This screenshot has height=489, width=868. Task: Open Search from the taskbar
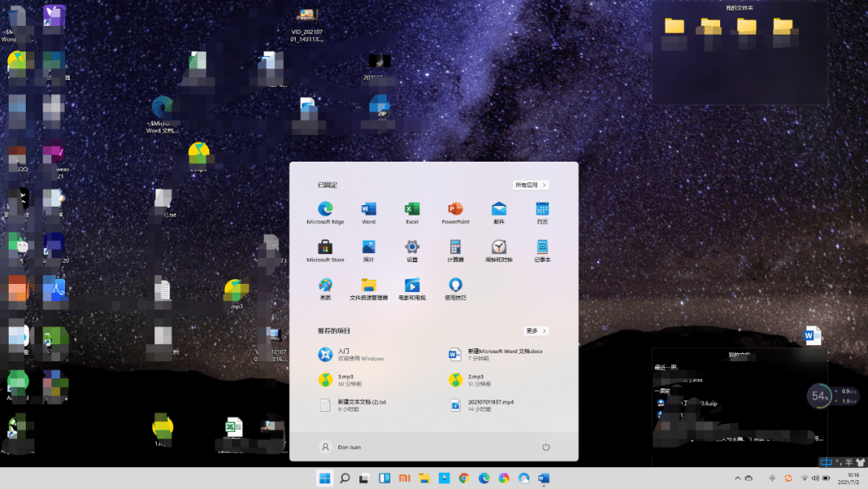344,479
